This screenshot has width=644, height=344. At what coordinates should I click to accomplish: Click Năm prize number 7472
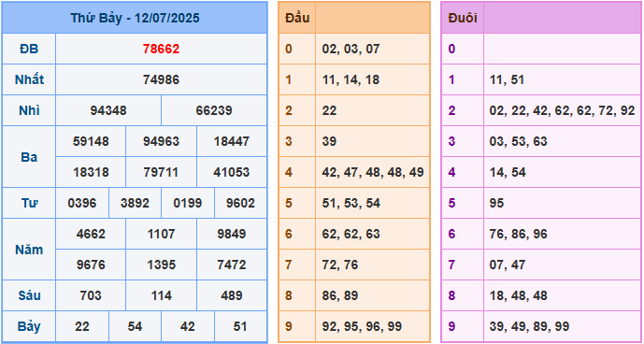click(x=231, y=265)
